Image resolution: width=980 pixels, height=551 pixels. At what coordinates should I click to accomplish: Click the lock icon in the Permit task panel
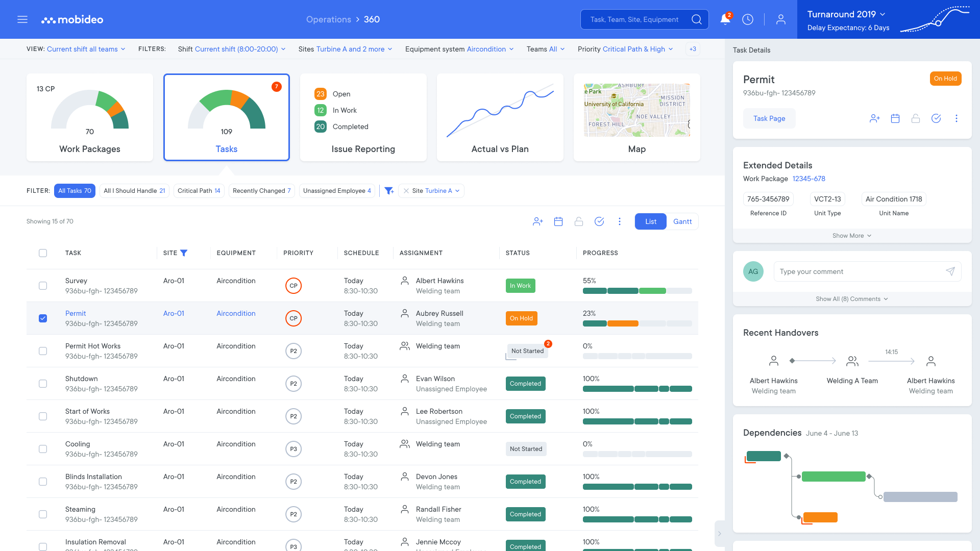[916, 118]
